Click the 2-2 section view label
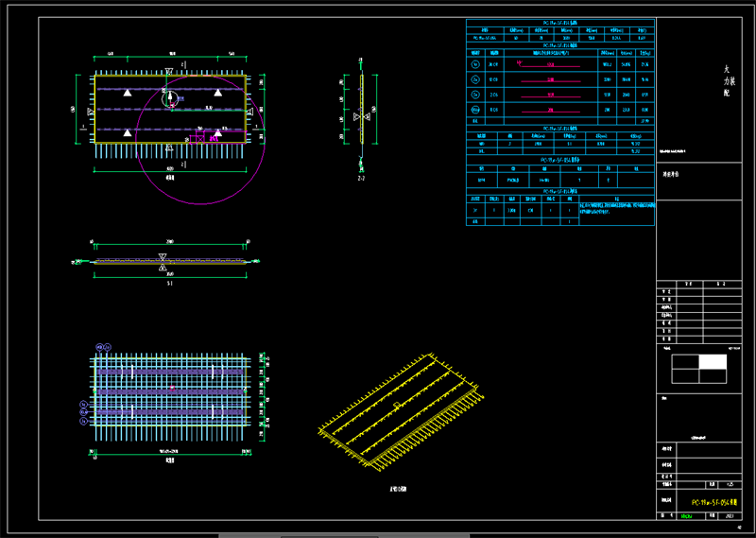Image resolution: width=756 pixels, height=538 pixels. click(x=361, y=178)
